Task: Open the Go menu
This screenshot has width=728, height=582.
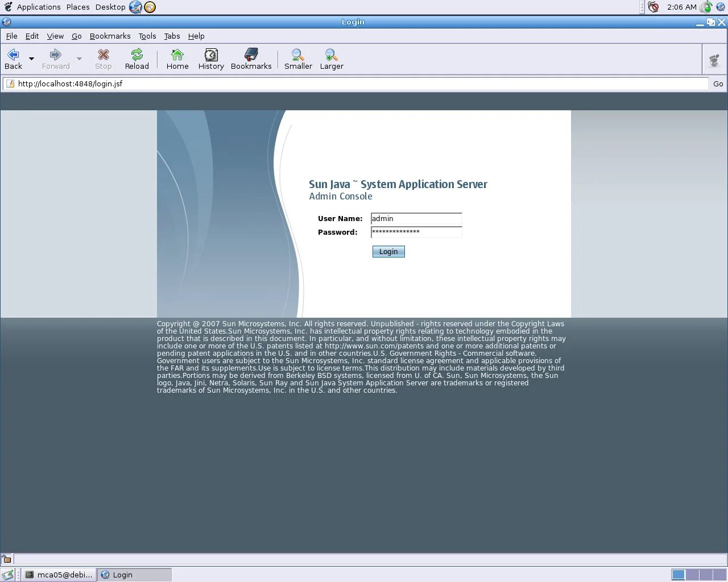Action: point(77,36)
